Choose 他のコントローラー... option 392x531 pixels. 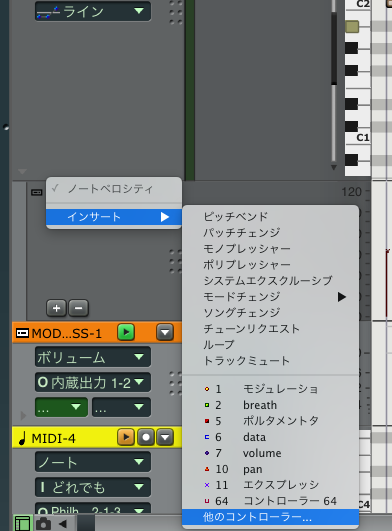point(270,517)
